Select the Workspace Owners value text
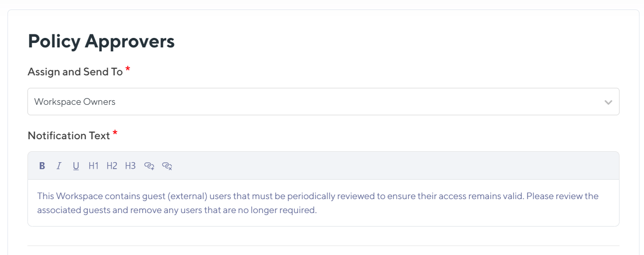 (75, 102)
